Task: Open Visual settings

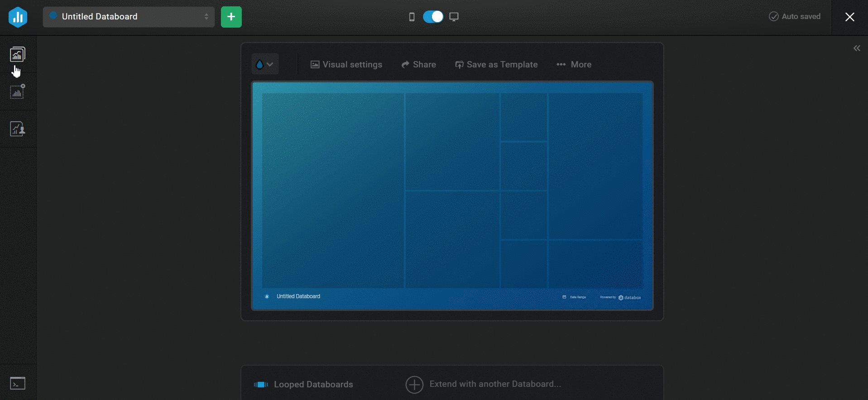Action: pyautogui.click(x=346, y=65)
